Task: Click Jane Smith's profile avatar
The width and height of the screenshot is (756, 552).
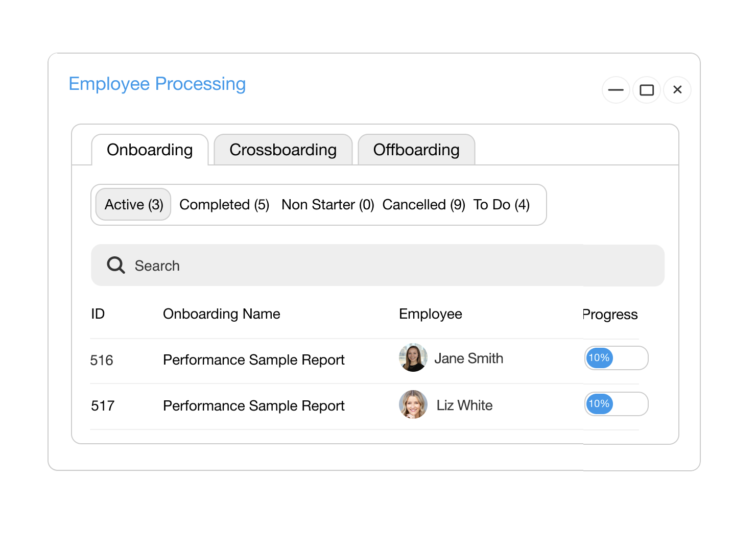Action: pyautogui.click(x=413, y=357)
